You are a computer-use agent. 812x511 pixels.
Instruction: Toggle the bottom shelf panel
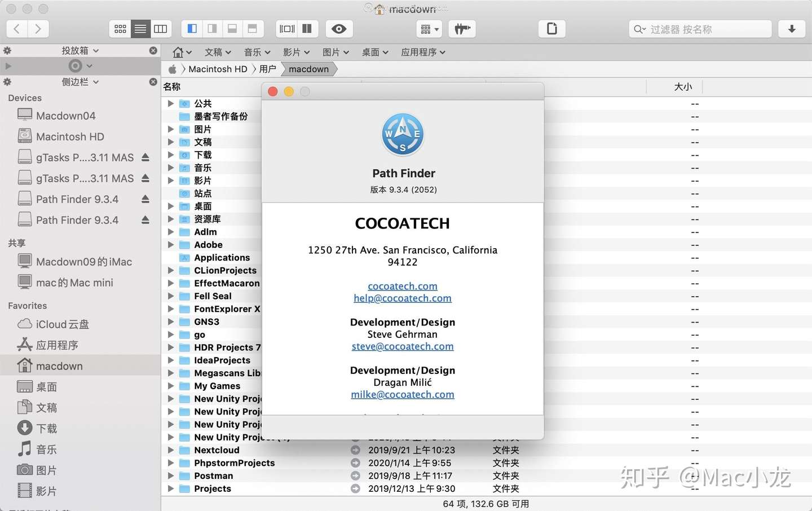point(232,29)
